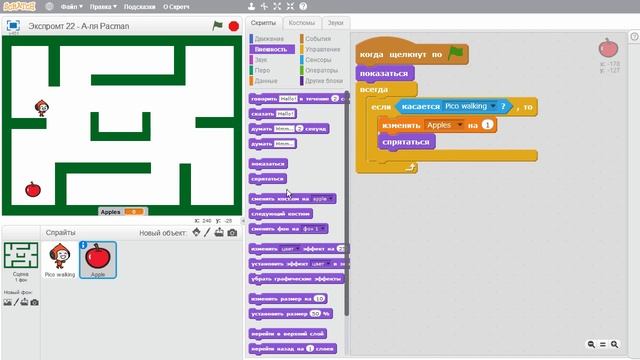The image size is (640, 360).
Task: Open Apple sprite info button
Action: pyautogui.click(x=83, y=245)
